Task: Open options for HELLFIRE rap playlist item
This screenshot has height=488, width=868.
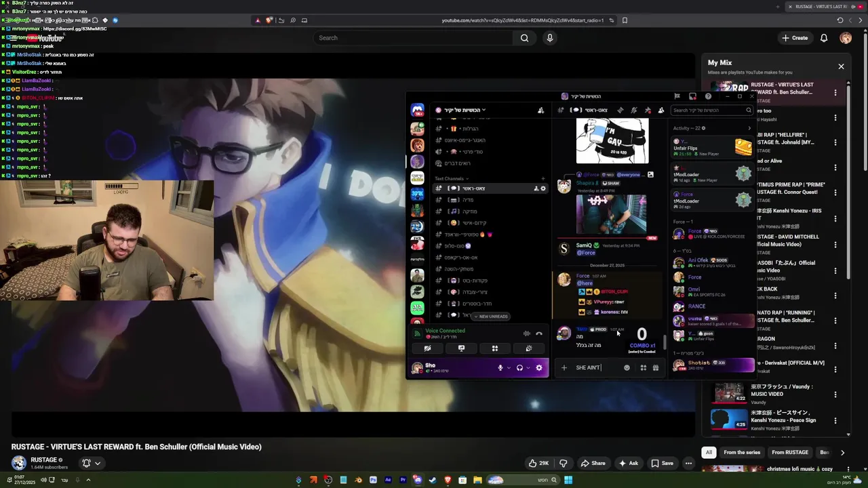Action: click(x=835, y=142)
